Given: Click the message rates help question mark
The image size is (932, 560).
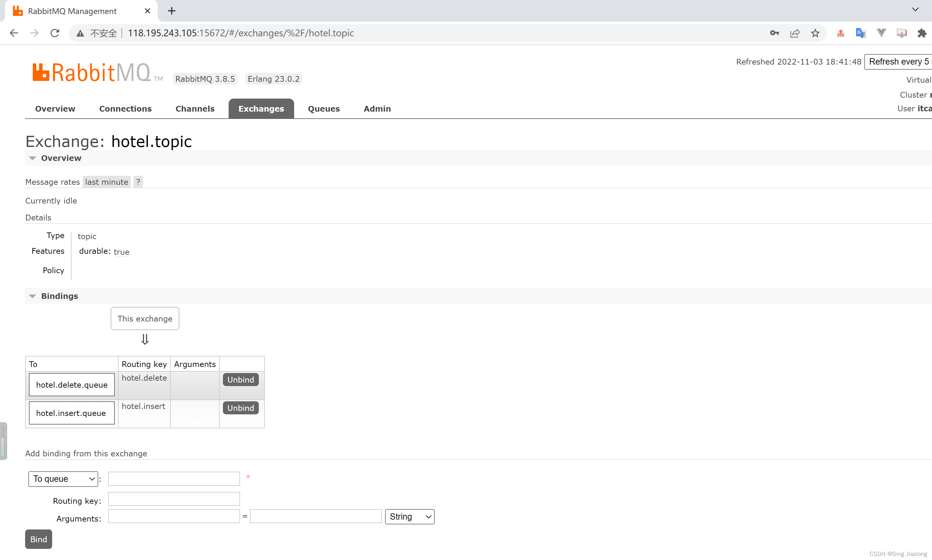Looking at the screenshot, I should coord(138,182).
